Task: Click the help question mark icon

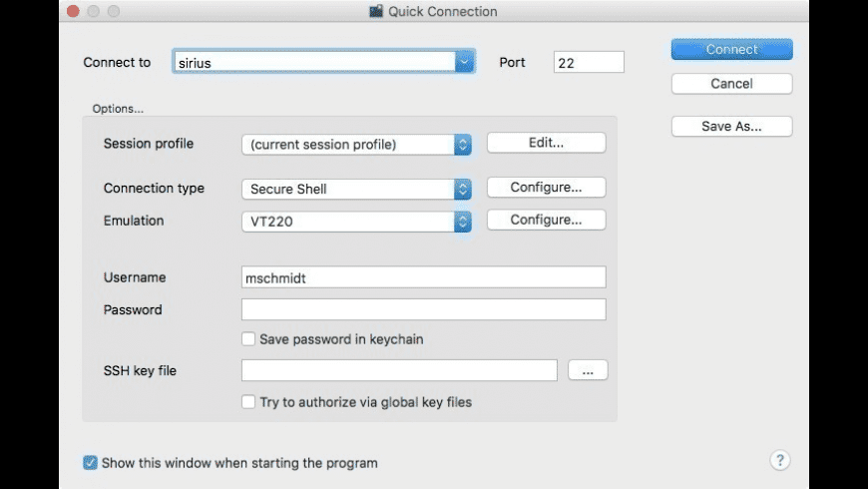Action: click(x=780, y=460)
